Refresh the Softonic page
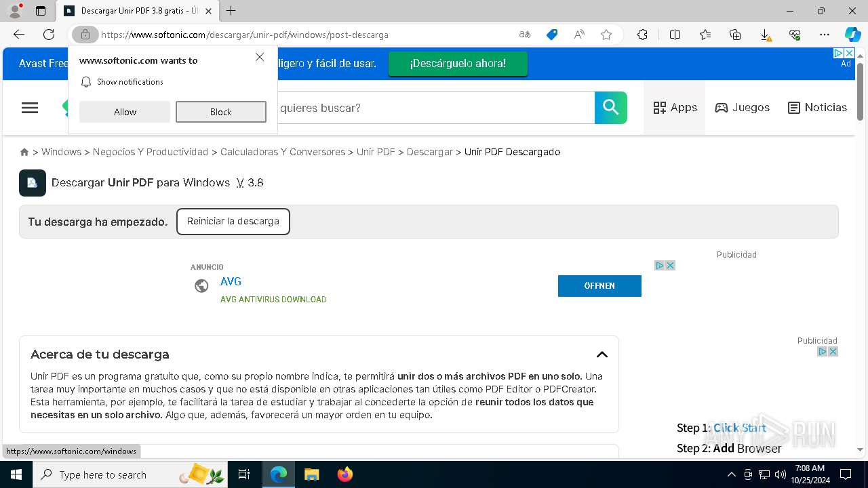The width and height of the screenshot is (868, 488). tap(49, 35)
